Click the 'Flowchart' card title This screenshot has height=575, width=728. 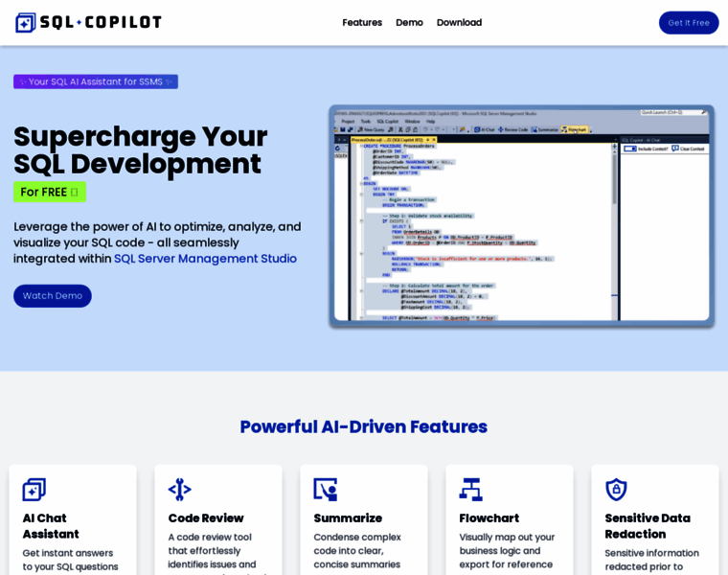coord(489,517)
